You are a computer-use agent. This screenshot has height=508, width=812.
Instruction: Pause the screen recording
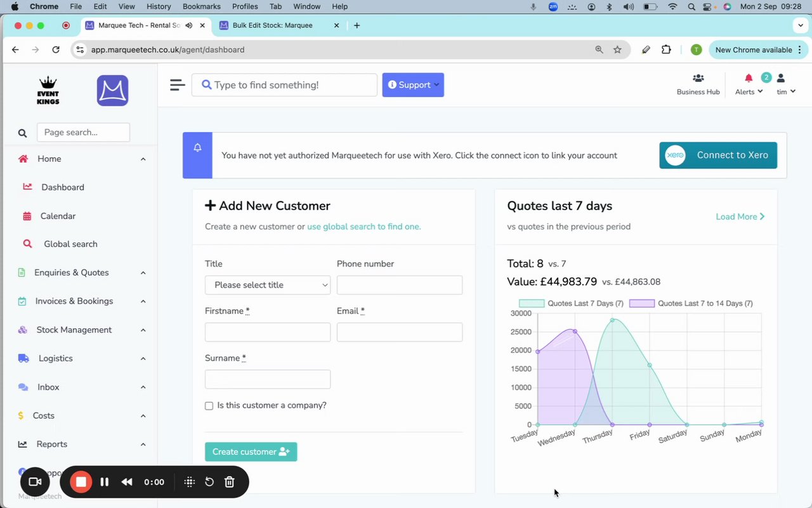pyautogui.click(x=105, y=482)
